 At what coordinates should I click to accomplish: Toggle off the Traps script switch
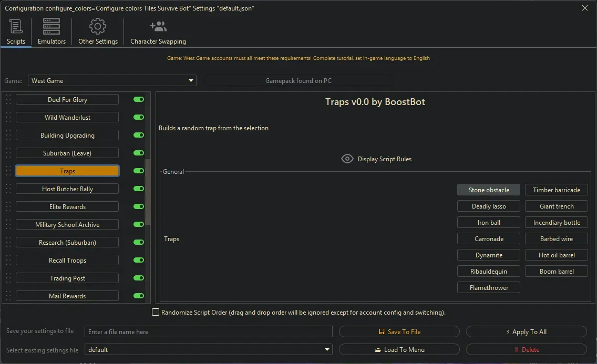point(139,171)
